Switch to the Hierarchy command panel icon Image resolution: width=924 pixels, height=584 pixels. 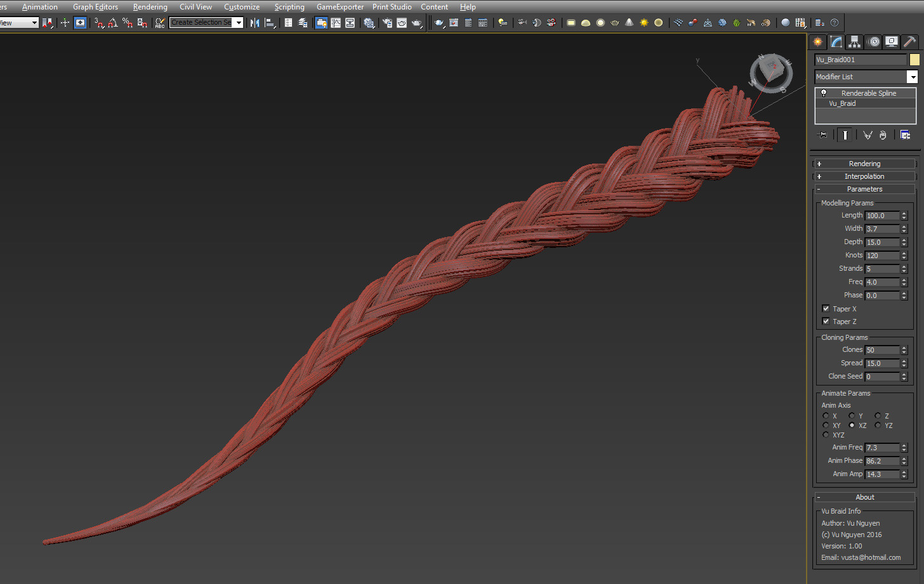pos(854,41)
